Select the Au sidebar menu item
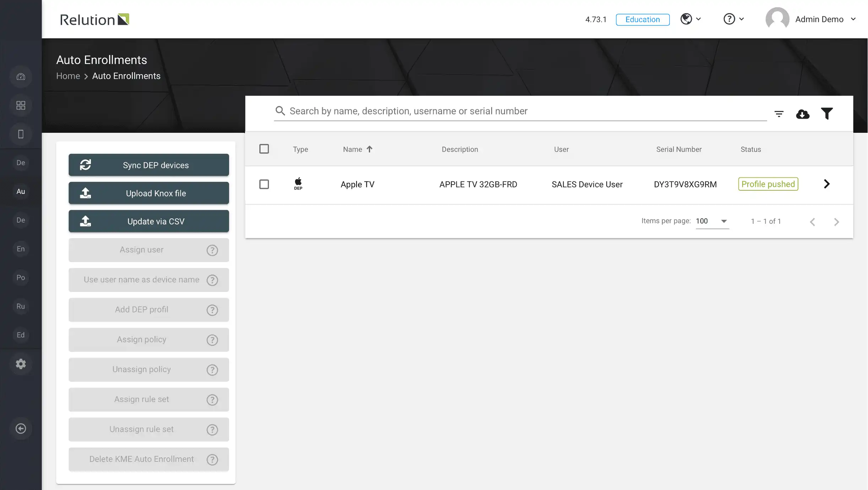Viewport: 868px width, 490px height. 21,191
